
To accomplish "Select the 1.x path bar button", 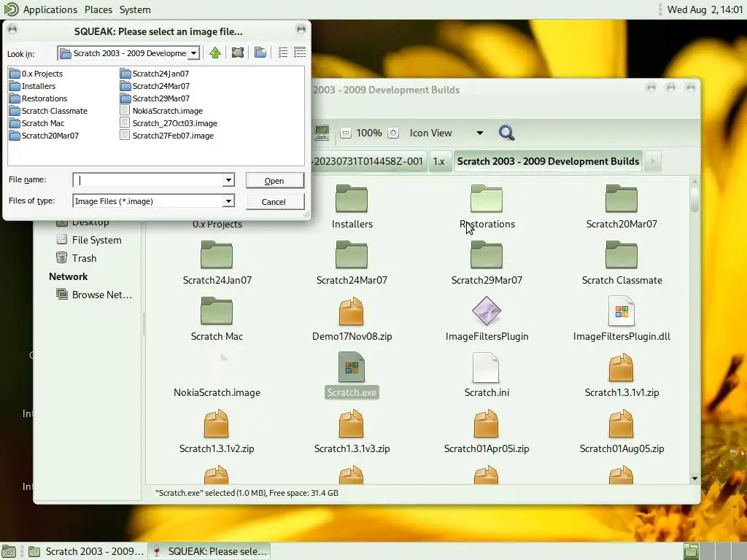I will click(438, 161).
